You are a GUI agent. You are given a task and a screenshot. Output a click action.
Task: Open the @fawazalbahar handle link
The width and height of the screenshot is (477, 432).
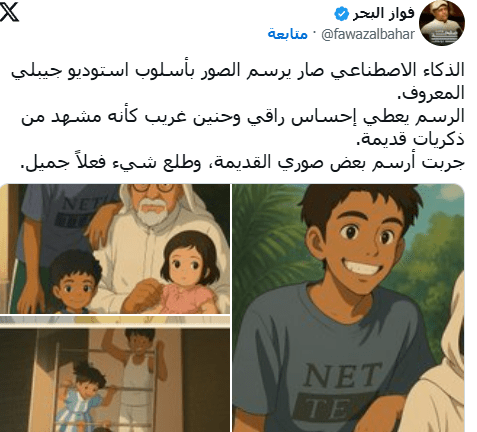pyautogui.click(x=368, y=34)
